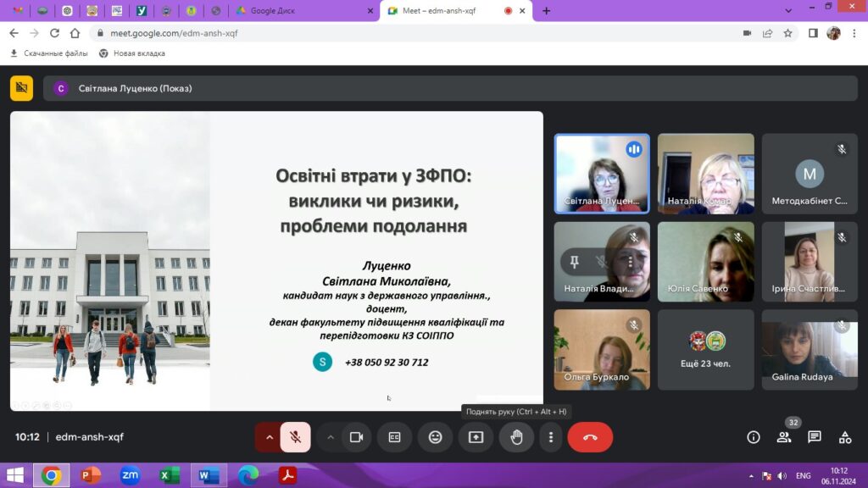Click the present screen button
This screenshot has height=488, width=868.
476,437
